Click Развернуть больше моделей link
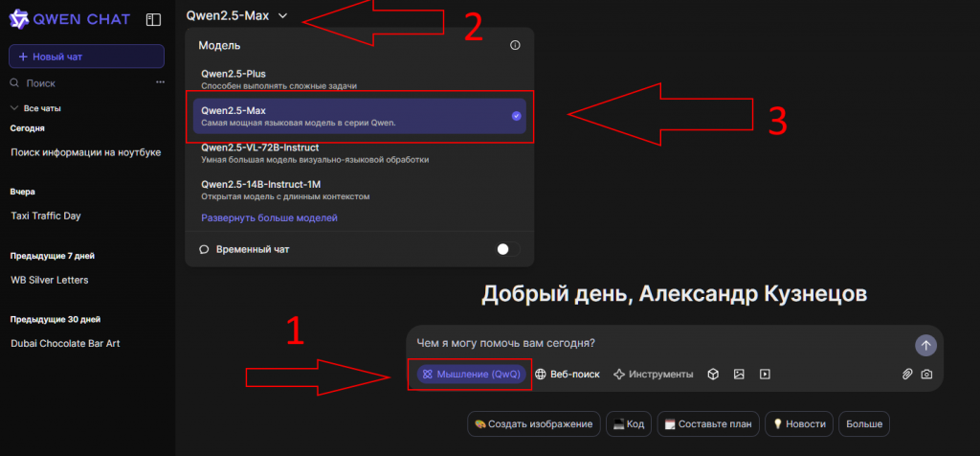Viewport: 980px width, 456px height. click(x=269, y=217)
